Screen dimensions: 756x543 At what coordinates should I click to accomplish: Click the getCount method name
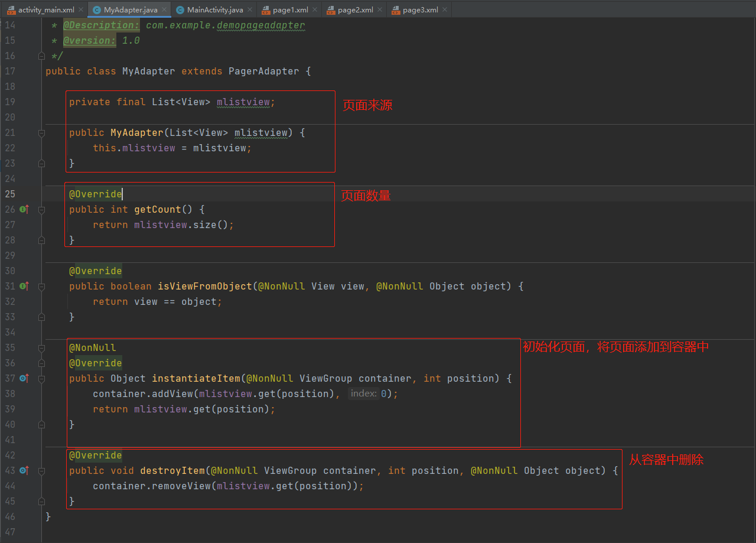pyautogui.click(x=158, y=209)
